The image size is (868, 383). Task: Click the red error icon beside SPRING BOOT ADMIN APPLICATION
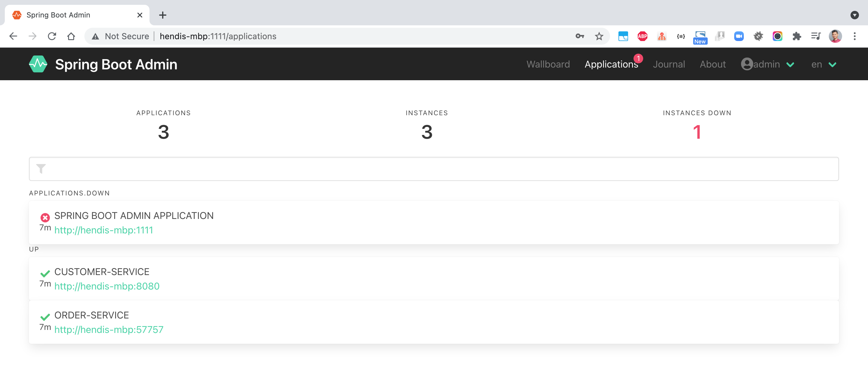pyautogui.click(x=46, y=217)
